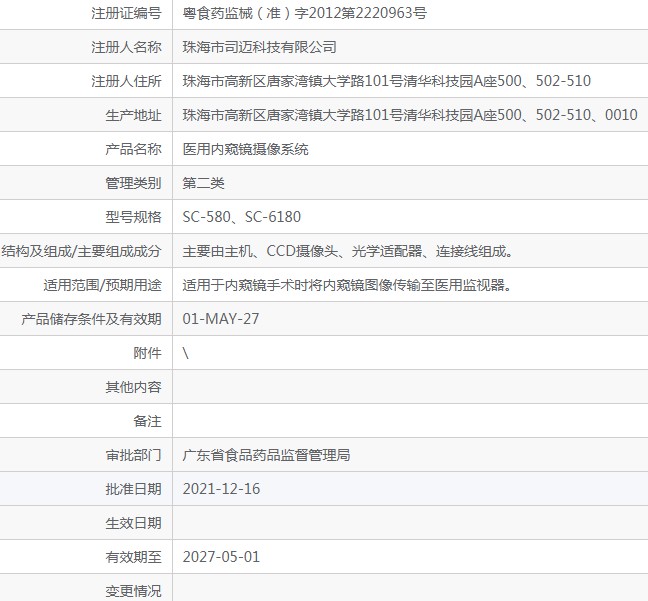Select the composition text 主要由主机、CCD摄像头
This screenshot has width=648, height=601.
tap(260, 251)
